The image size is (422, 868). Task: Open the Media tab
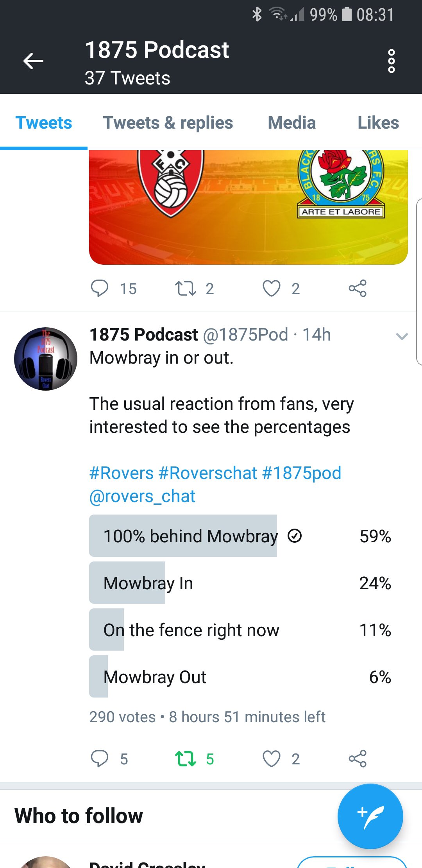tap(291, 123)
